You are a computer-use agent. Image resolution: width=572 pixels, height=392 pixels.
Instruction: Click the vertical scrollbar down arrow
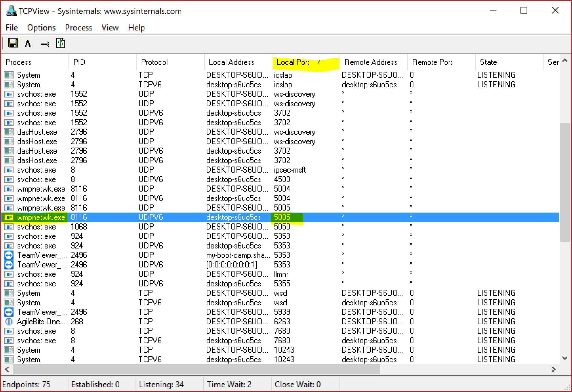click(x=565, y=358)
